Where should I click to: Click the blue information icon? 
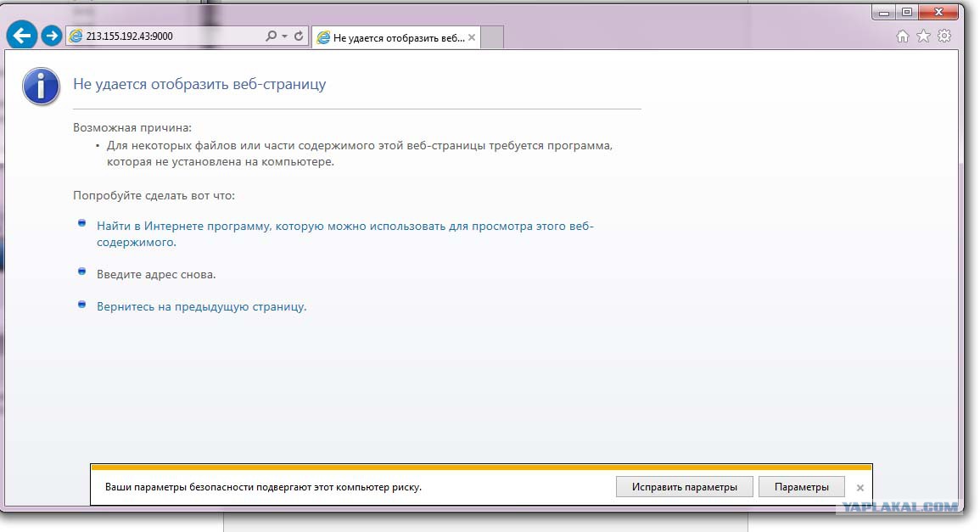point(42,86)
